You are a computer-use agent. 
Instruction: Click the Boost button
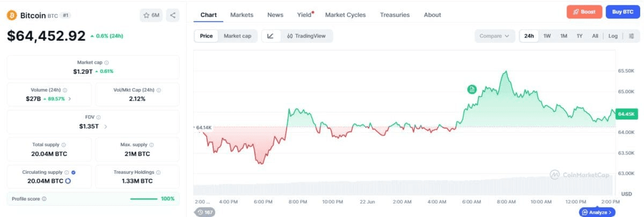[584, 12]
